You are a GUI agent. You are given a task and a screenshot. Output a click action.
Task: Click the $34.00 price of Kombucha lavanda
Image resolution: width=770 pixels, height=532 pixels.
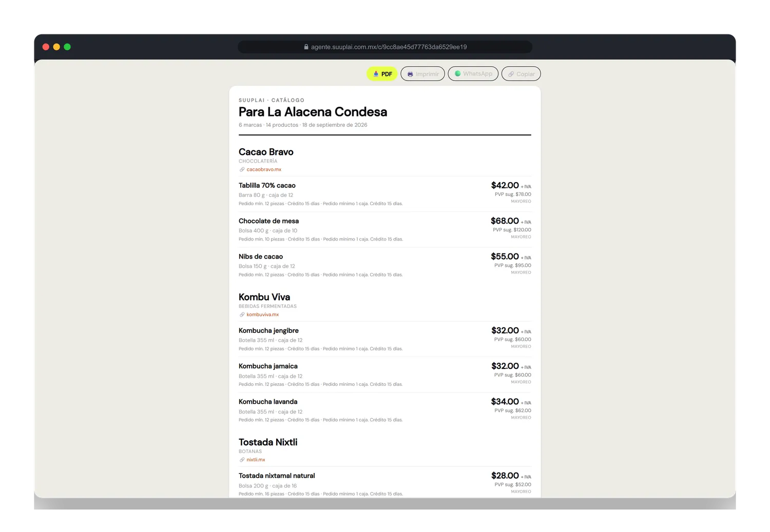(505, 402)
